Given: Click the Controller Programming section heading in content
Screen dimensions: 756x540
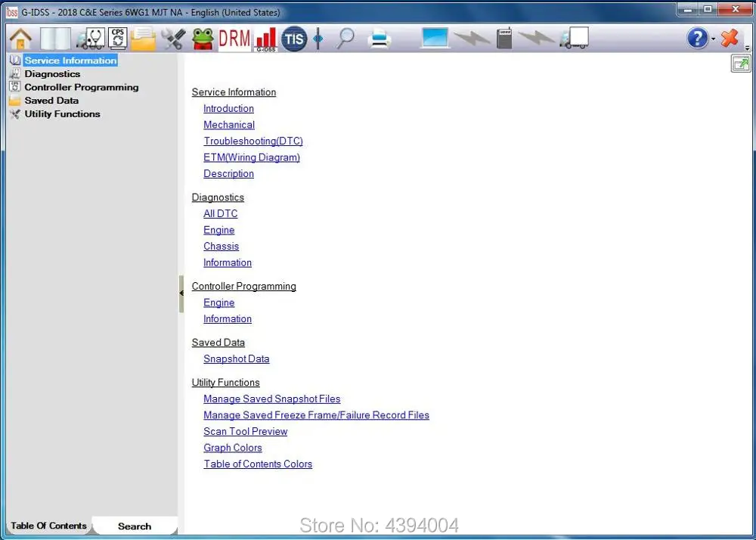Looking at the screenshot, I should coord(244,287).
